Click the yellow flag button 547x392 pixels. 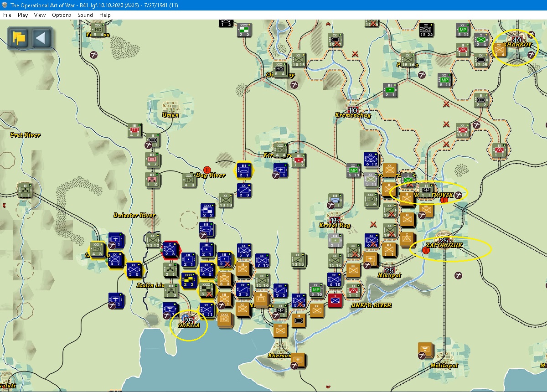pyautogui.click(x=19, y=38)
